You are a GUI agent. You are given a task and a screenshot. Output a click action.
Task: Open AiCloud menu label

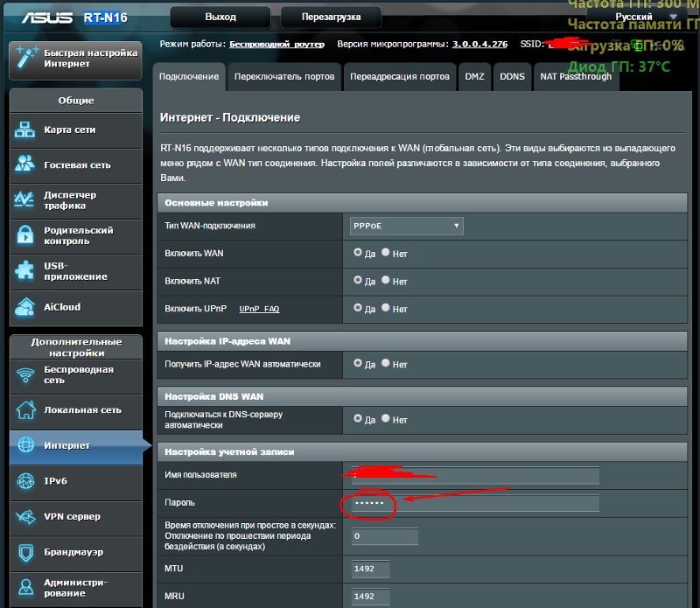pyautogui.click(x=62, y=307)
